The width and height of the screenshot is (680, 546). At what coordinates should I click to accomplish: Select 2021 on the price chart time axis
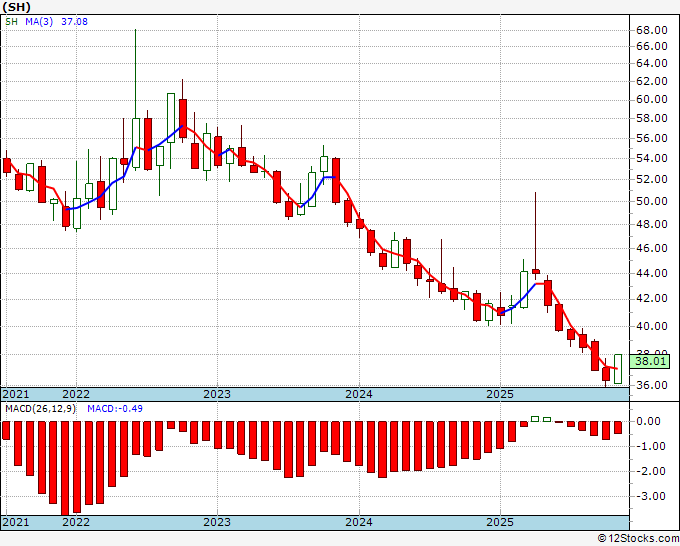coord(16,394)
